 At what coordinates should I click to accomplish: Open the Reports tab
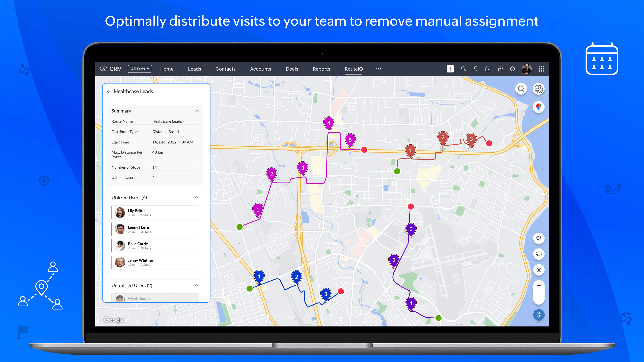click(x=321, y=69)
